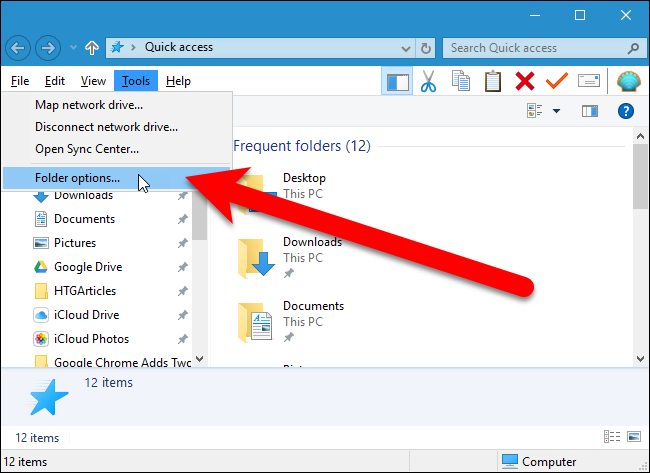Screen dimensions: 650x473
Task: Click pin icon beside HTGArticles
Action: pos(182,291)
